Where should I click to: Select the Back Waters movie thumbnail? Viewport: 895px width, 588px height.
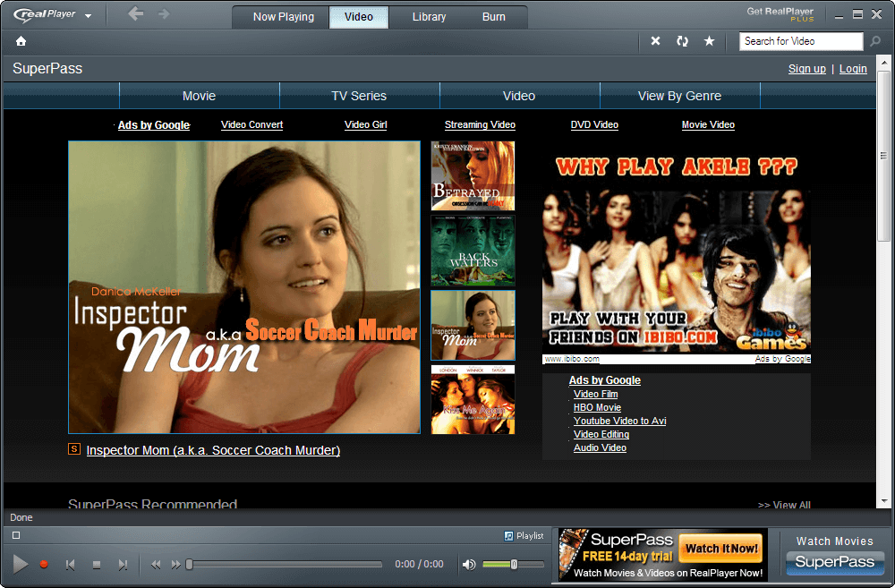[x=473, y=251]
